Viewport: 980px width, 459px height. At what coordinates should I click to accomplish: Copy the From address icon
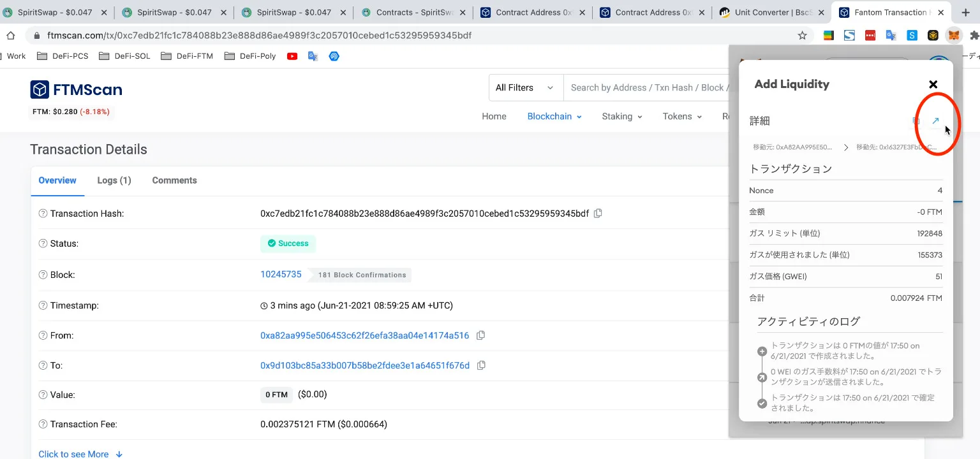click(x=480, y=335)
